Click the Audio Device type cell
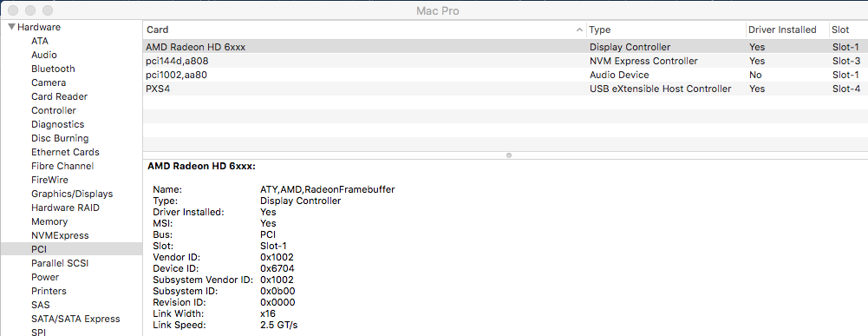The width and height of the screenshot is (868, 336). click(x=619, y=75)
